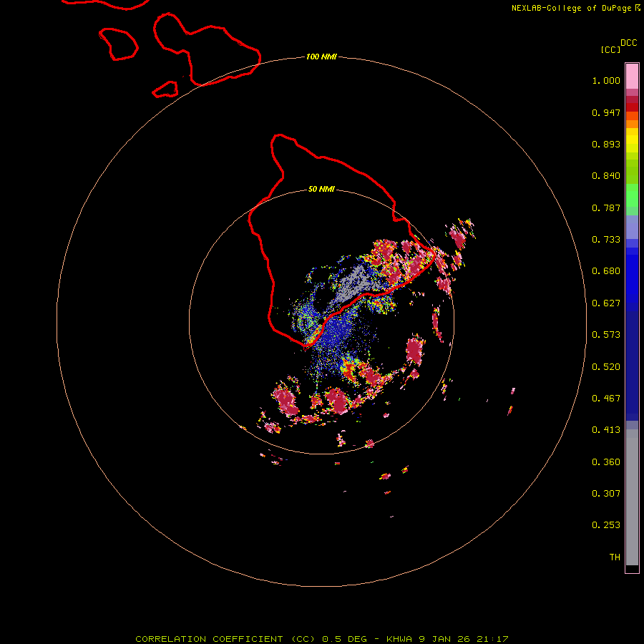Screen dimensions: 644x644
Task: Click the CORRELATION COEFFICIENT title caption
Action: pyautogui.click(x=226, y=639)
